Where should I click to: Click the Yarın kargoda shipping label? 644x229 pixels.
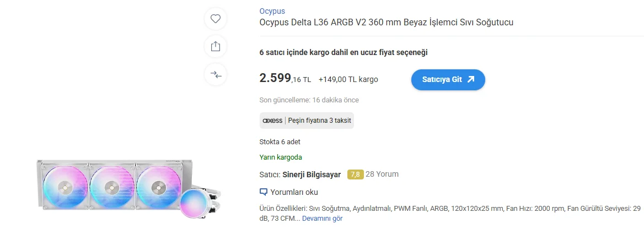pos(281,157)
